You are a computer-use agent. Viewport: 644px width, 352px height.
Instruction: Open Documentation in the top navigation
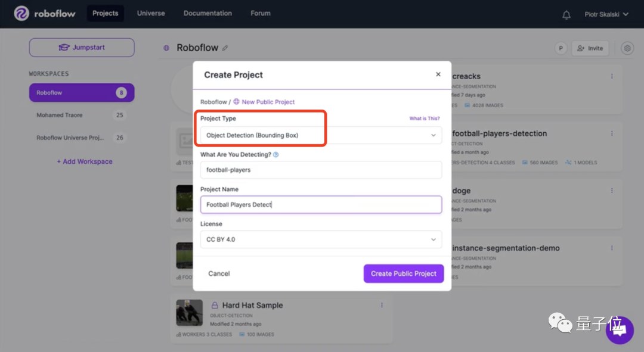(208, 13)
